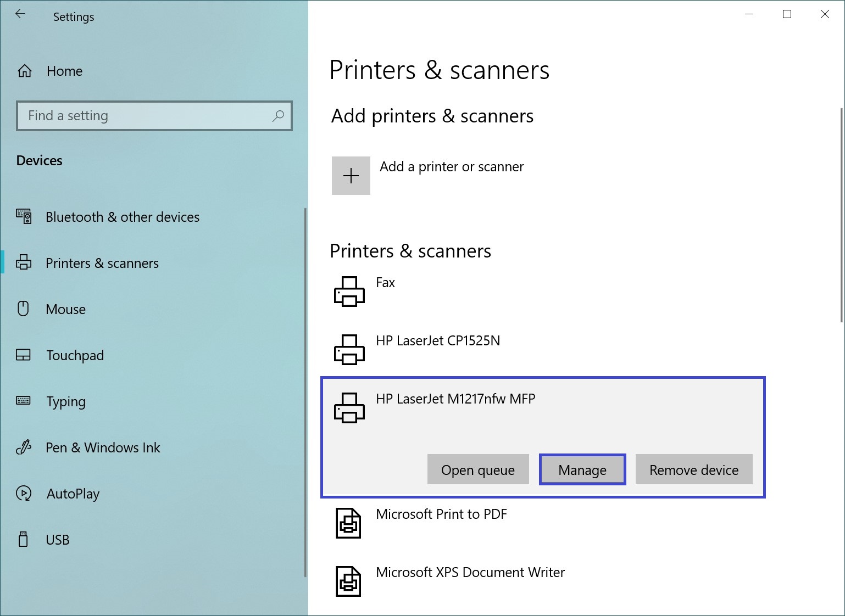Click the HP LaserJet CP1525N printer icon
This screenshot has width=845, height=616.
[x=349, y=350]
